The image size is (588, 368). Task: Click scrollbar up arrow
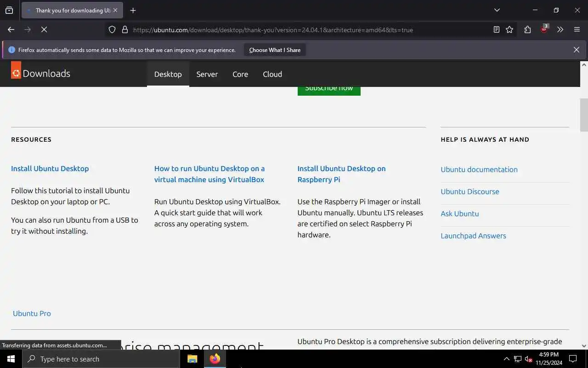point(584,65)
